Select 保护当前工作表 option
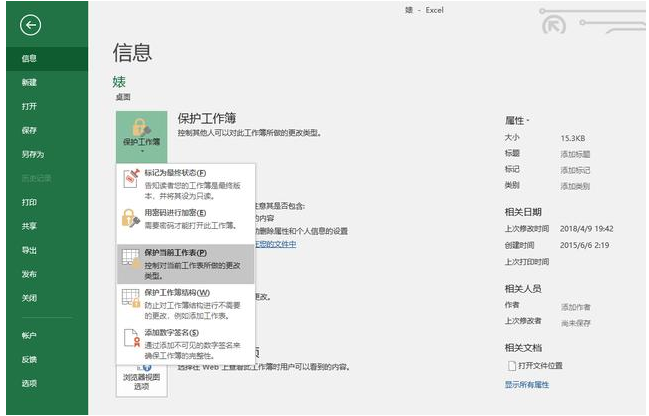The image size is (649, 416). tap(185, 264)
